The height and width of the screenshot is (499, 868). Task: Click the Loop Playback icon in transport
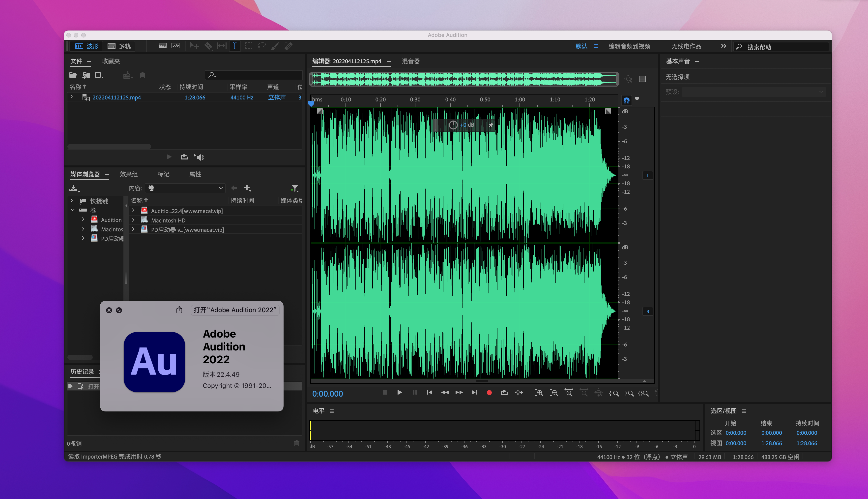504,393
